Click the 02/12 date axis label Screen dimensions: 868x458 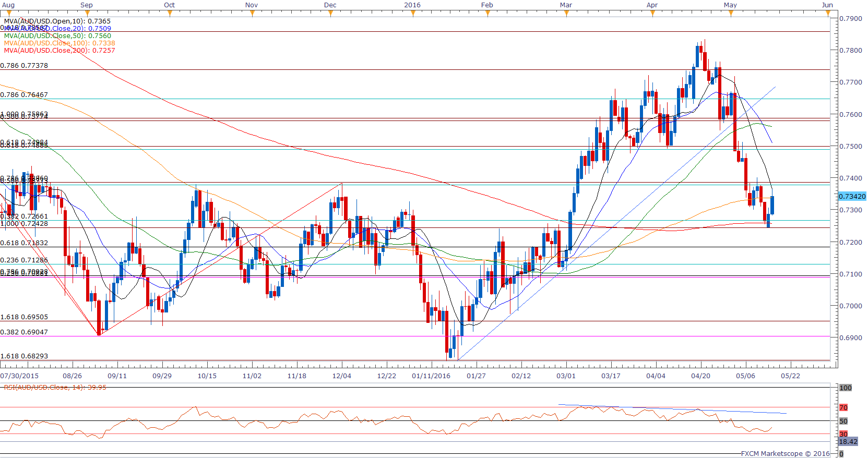point(521,376)
